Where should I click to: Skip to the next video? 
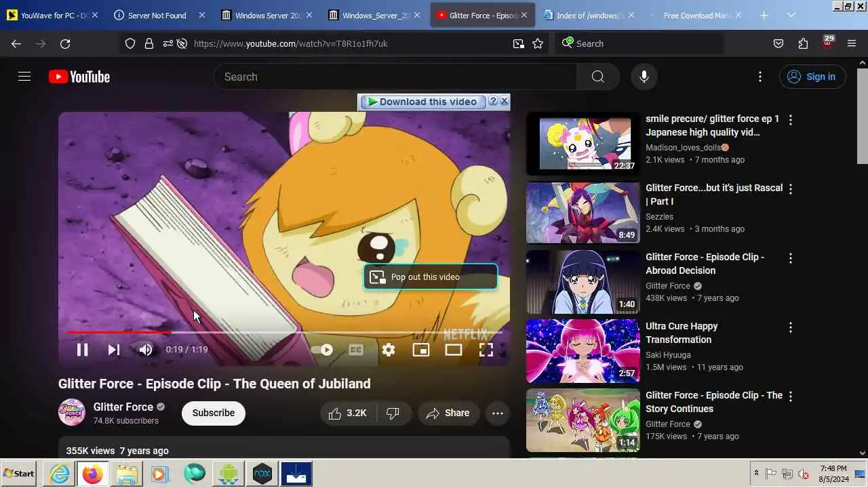(113, 350)
